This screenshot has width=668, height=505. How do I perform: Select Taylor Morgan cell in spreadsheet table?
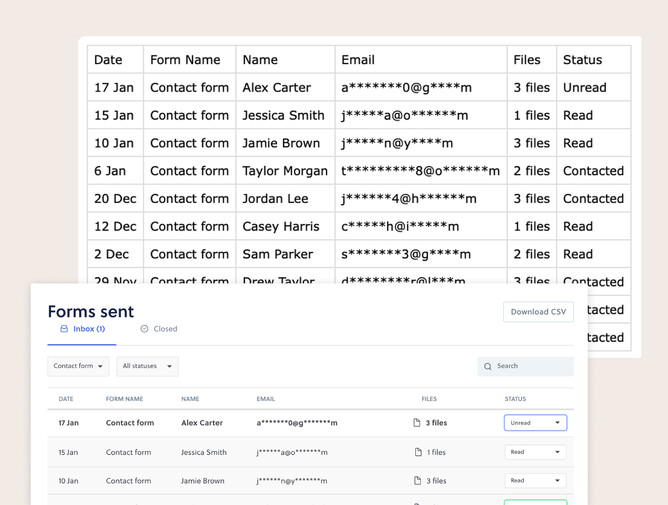285,171
